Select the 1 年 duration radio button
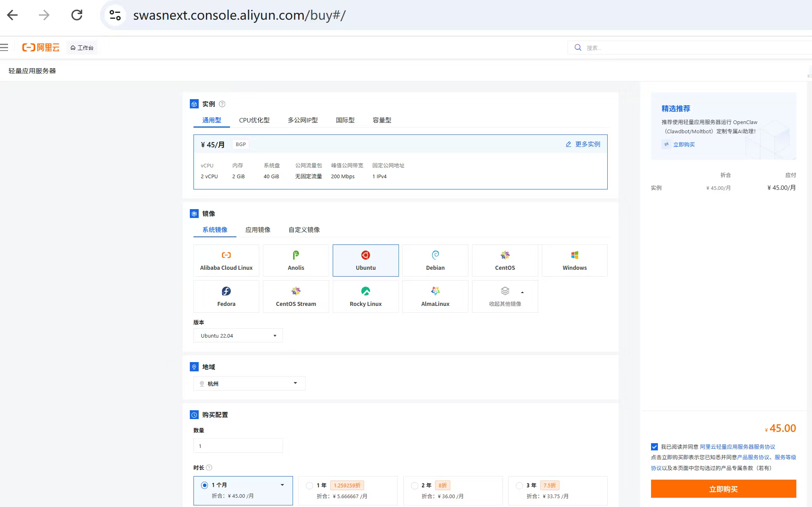 (x=309, y=486)
